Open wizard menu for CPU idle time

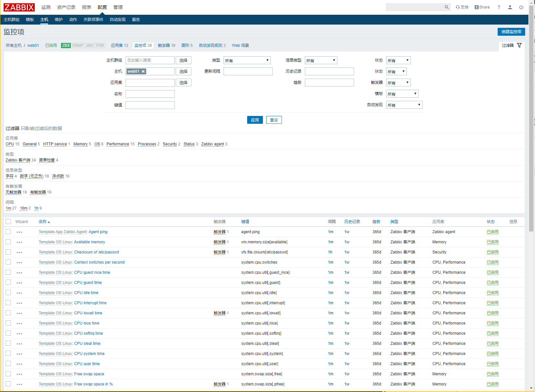(19, 293)
